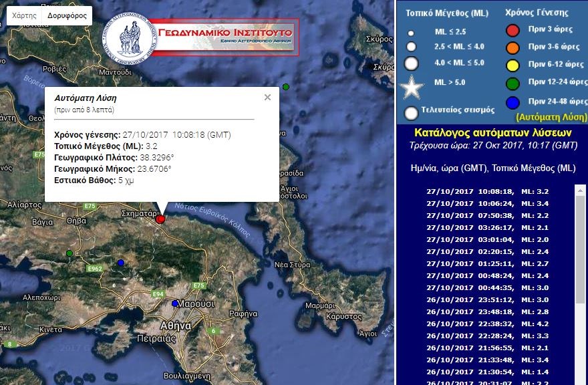Click the yellow 'Πριν 6-12 ώρες' legend circle
The height and width of the screenshot is (385, 588).
512,65
